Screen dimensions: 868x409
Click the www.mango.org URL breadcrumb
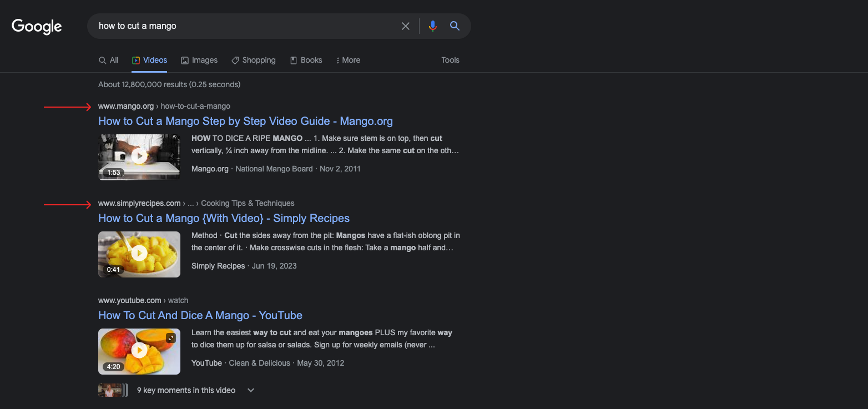pyautogui.click(x=164, y=106)
